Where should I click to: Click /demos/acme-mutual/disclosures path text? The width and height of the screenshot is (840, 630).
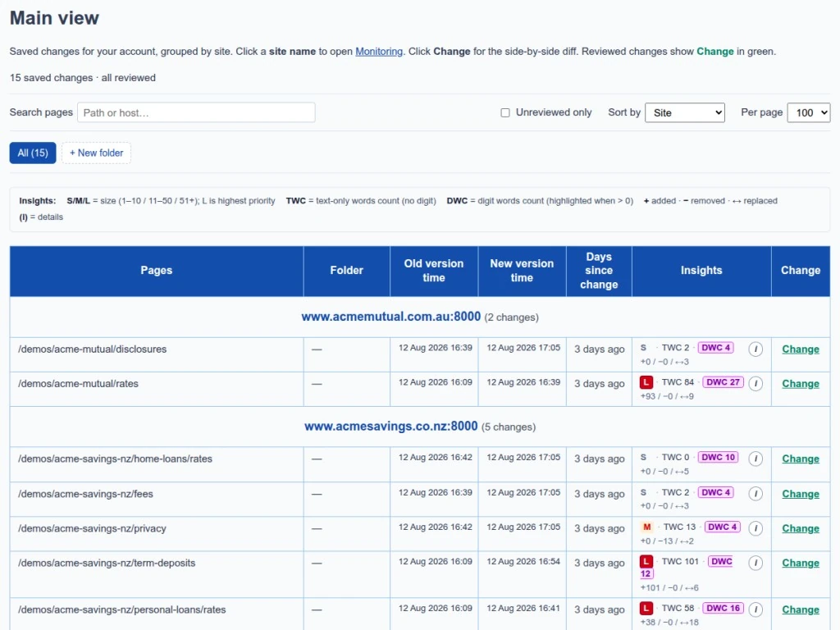click(x=92, y=349)
